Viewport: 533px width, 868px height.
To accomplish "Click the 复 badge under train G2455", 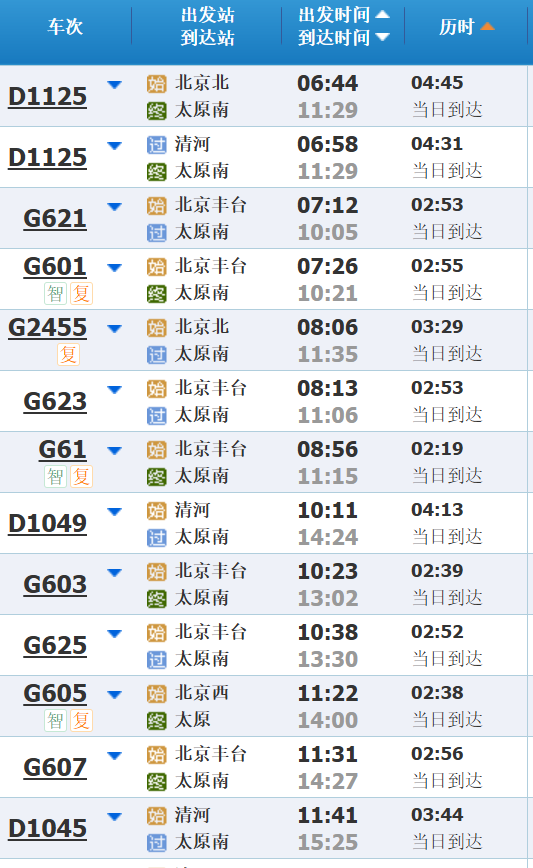I will pyautogui.click(x=69, y=354).
